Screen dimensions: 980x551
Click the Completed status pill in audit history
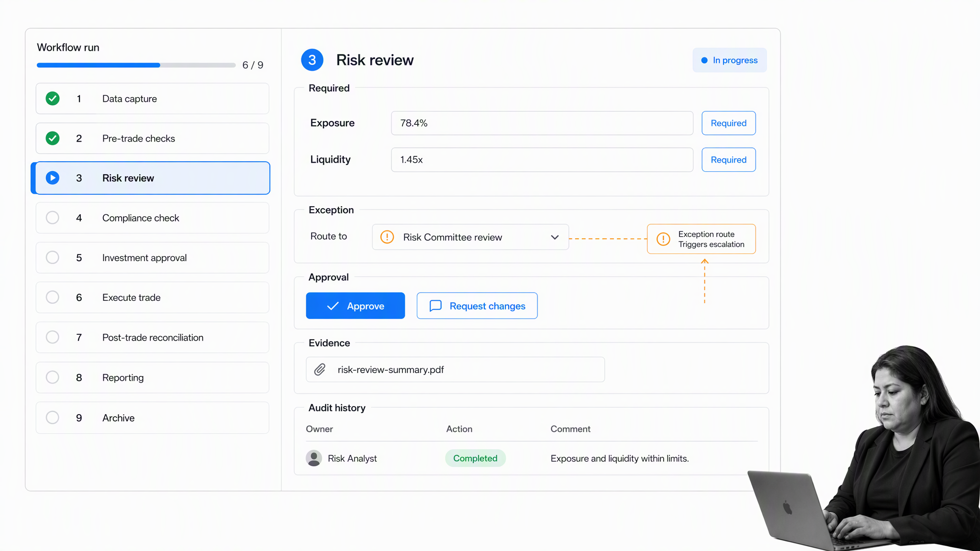(475, 458)
